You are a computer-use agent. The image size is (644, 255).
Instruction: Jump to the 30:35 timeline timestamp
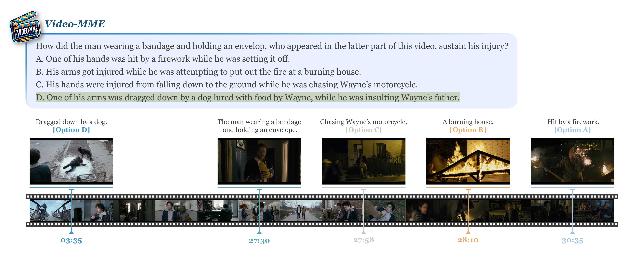(572, 241)
